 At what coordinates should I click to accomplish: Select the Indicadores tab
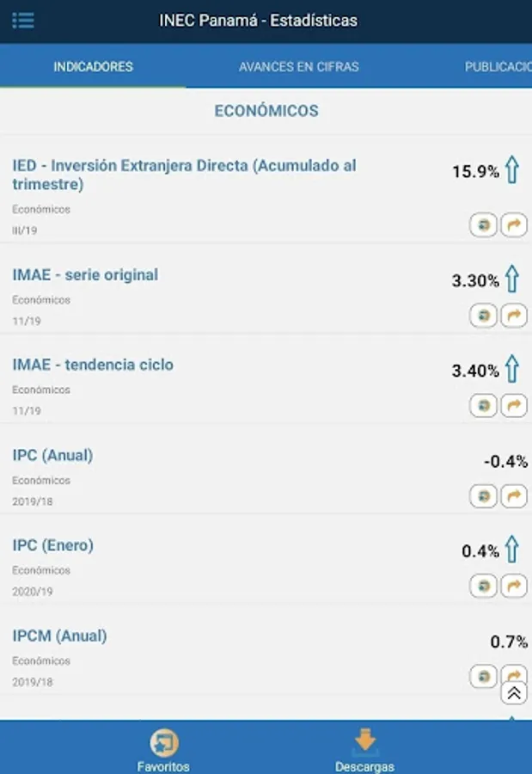pyautogui.click(x=93, y=66)
